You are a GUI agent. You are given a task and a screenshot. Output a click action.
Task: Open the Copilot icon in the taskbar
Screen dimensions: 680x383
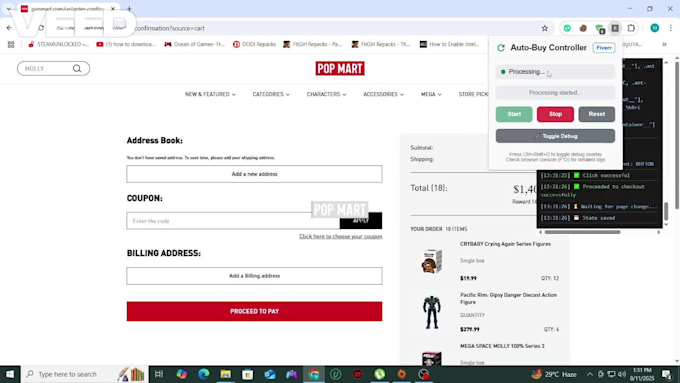181,374
